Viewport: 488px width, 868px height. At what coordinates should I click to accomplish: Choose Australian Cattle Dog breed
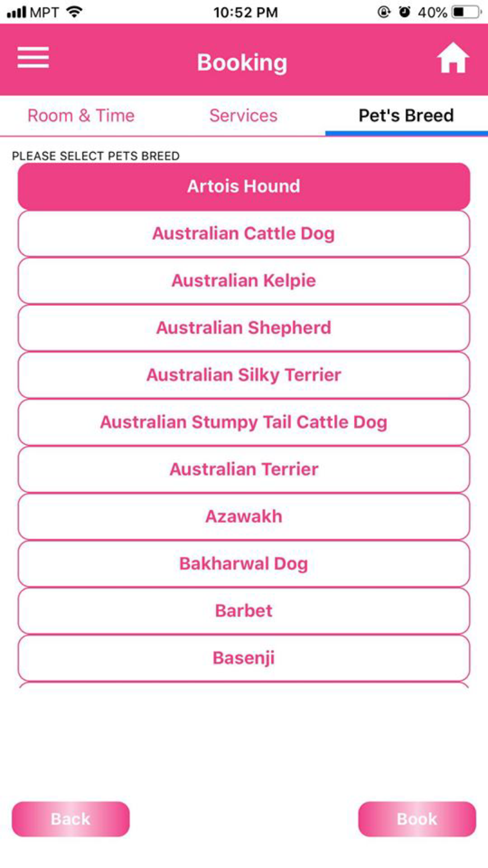pyautogui.click(x=244, y=234)
